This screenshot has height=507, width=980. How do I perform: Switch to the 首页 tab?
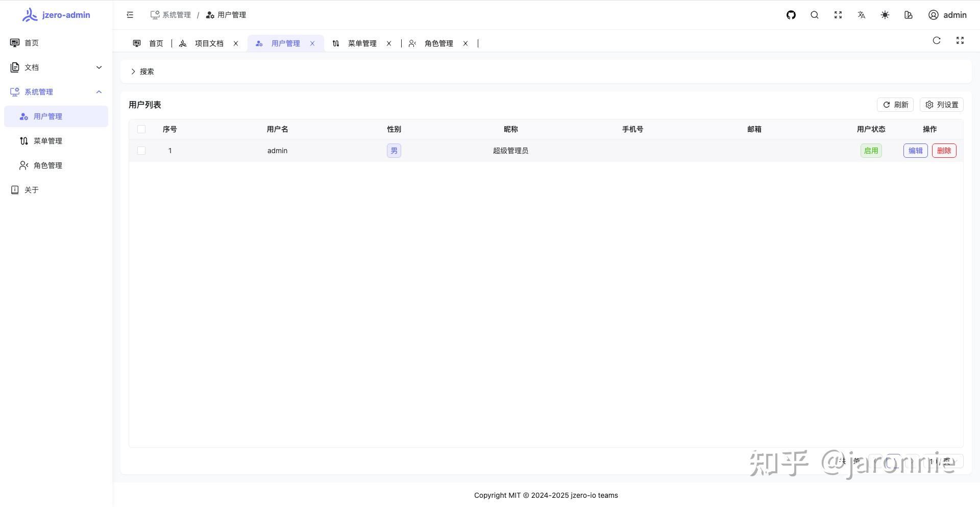tap(148, 43)
